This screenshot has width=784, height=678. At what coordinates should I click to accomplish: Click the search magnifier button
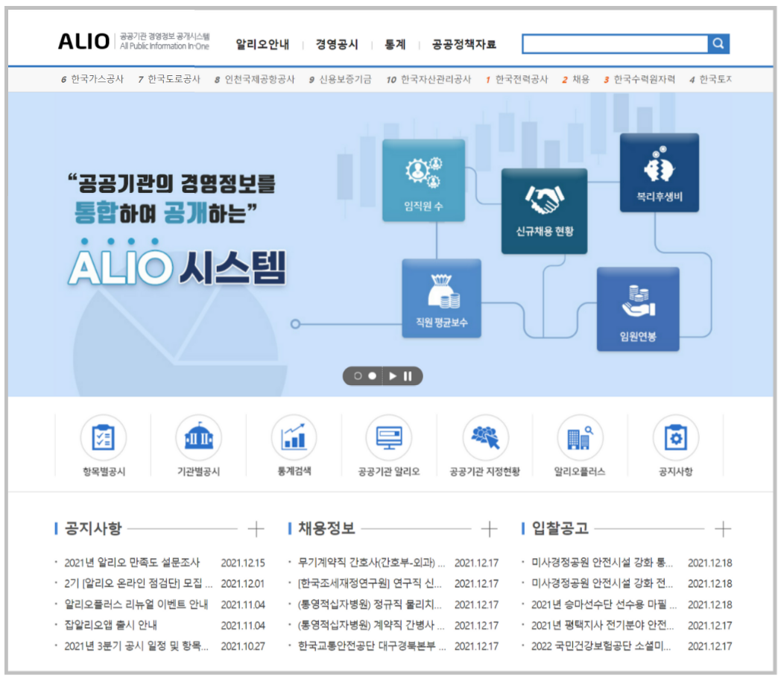click(718, 43)
